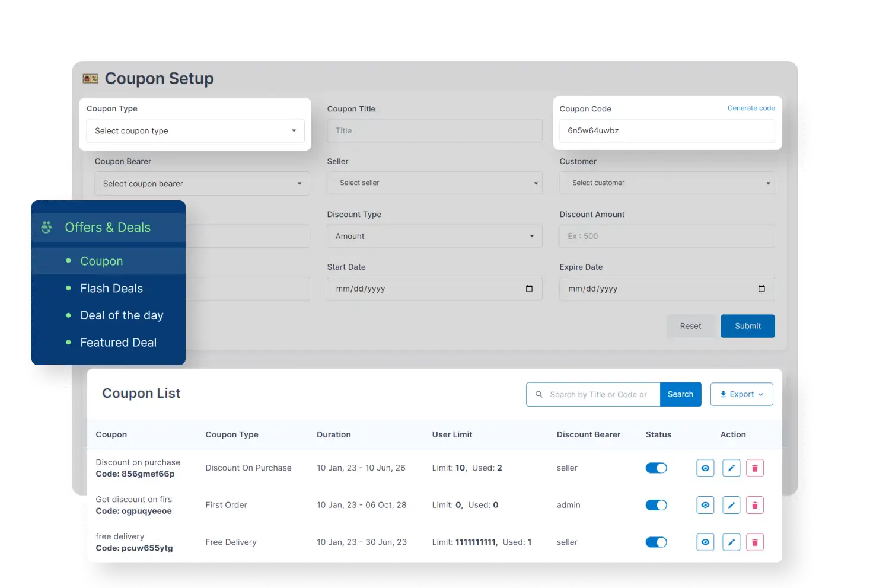The height and width of the screenshot is (588, 870).
Task: Open the Expire Date calendar picker
Action: point(761,289)
